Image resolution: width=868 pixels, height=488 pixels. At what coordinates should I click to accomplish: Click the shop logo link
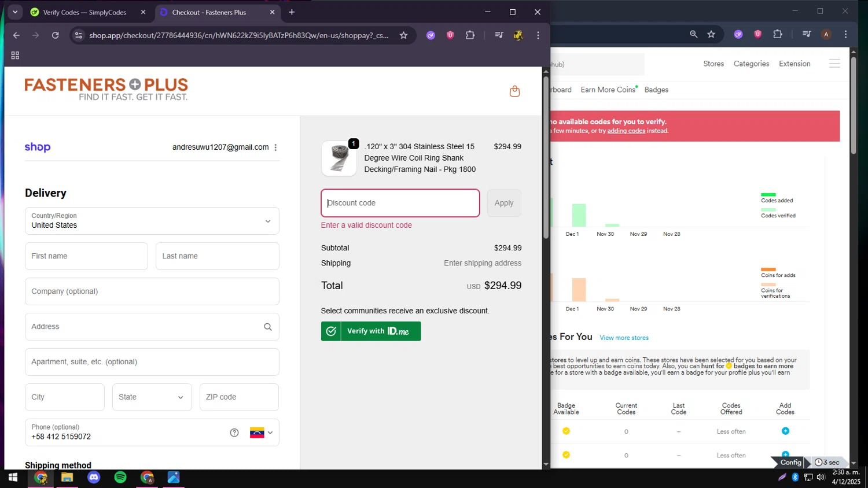38,147
